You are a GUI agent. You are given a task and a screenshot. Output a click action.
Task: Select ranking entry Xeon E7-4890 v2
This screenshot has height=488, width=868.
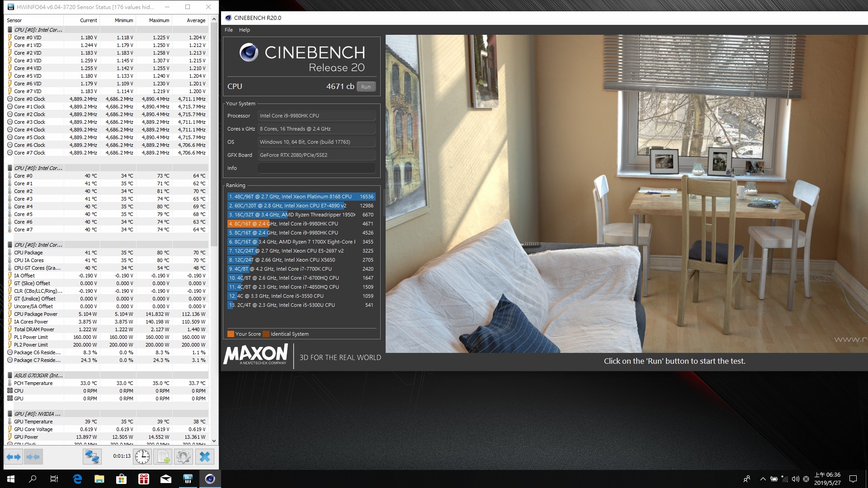[x=301, y=206]
